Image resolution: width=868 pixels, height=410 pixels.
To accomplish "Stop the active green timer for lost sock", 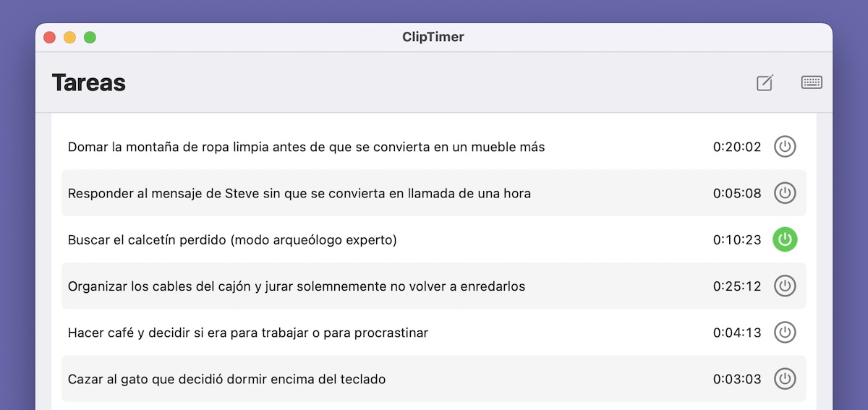I will (x=785, y=239).
